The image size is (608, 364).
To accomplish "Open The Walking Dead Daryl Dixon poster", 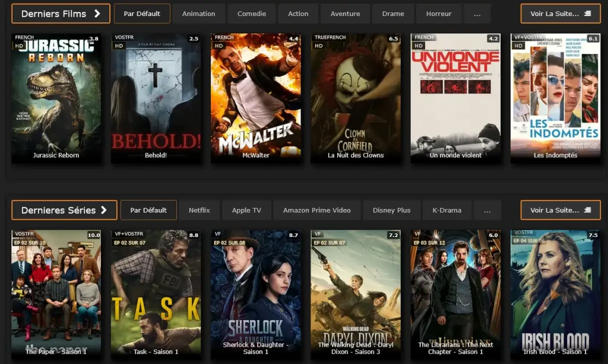I will [x=356, y=295].
